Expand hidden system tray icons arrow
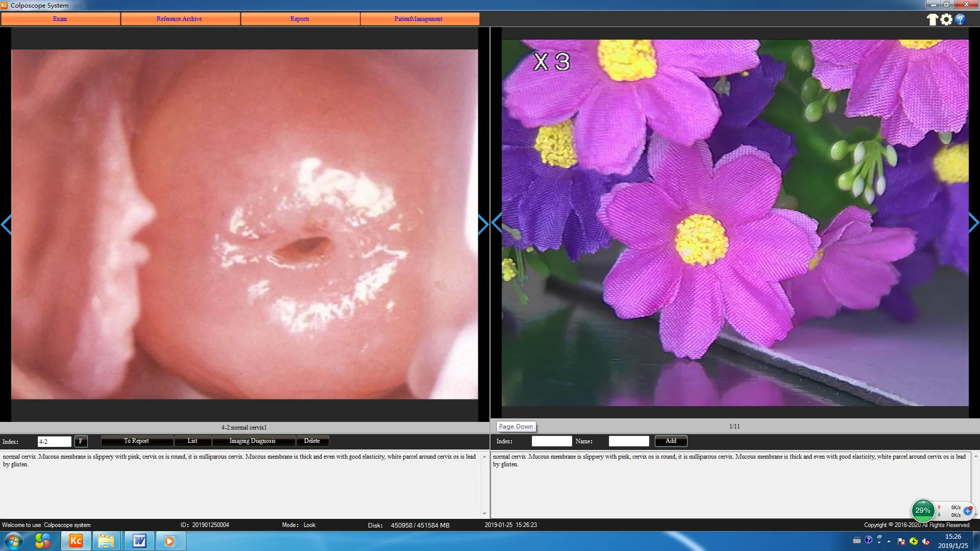The height and width of the screenshot is (551, 980). pyautogui.click(x=889, y=541)
